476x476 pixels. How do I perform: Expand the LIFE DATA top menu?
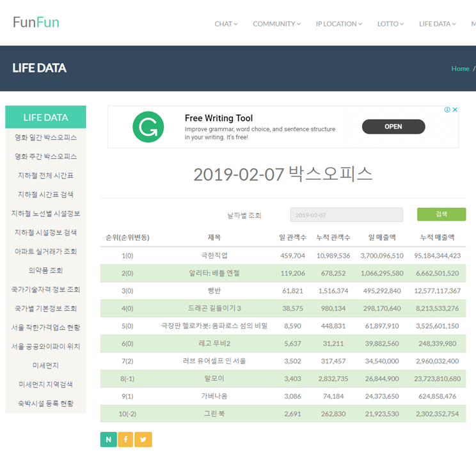[x=438, y=24]
